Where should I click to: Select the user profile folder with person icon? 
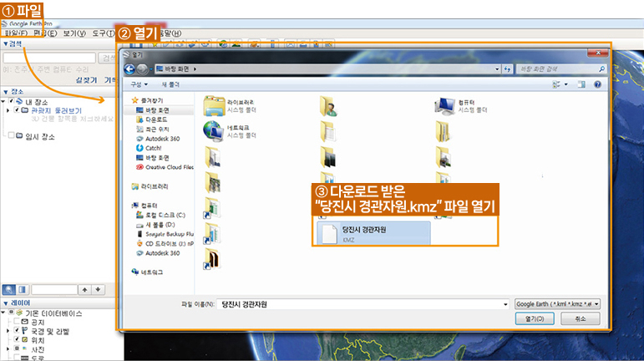tap(328, 106)
